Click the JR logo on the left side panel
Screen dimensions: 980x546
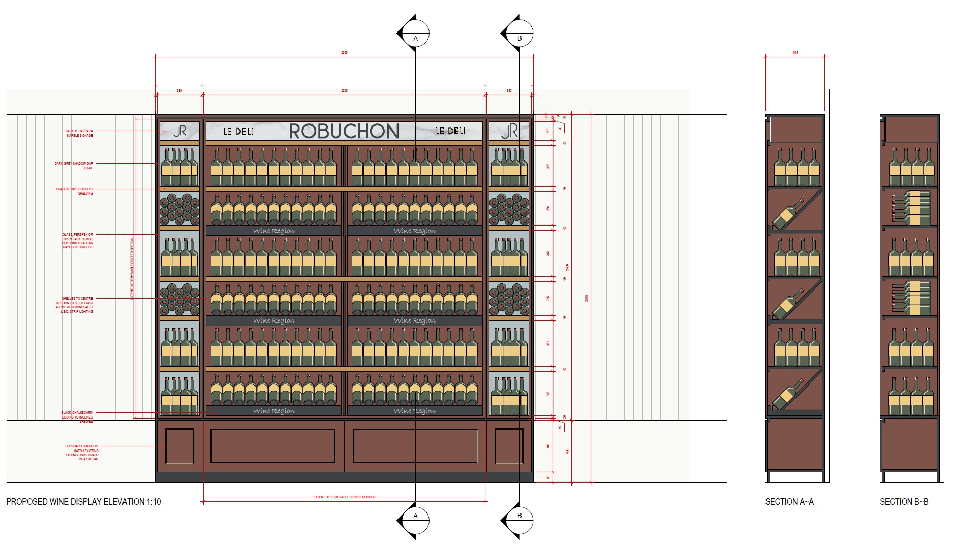(x=179, y=131)
